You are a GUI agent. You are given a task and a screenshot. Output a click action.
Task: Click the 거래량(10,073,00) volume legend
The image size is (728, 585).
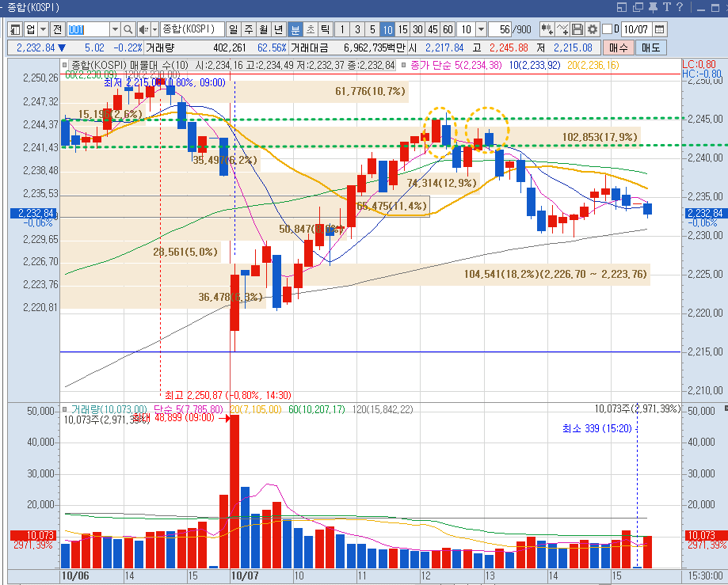[x=109, y=409]
